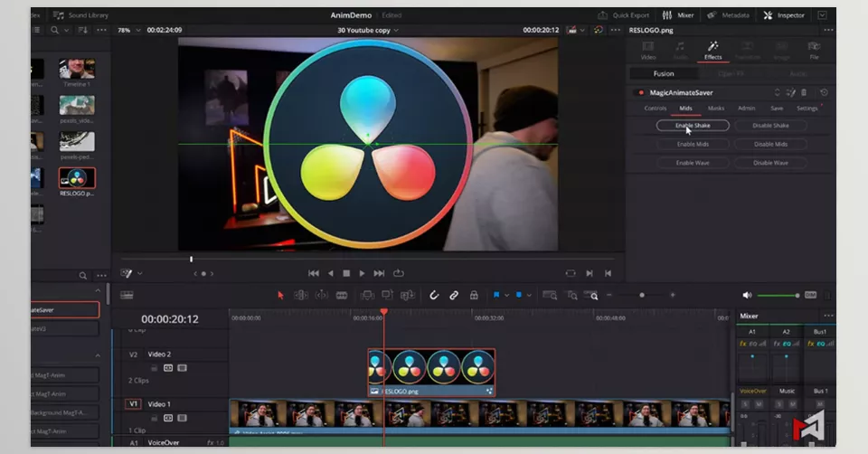Image resolution: width=868 pixels, height=454 pixels.
Task: Click the Full Extent Zoom icon
Action: coord(550,296)
